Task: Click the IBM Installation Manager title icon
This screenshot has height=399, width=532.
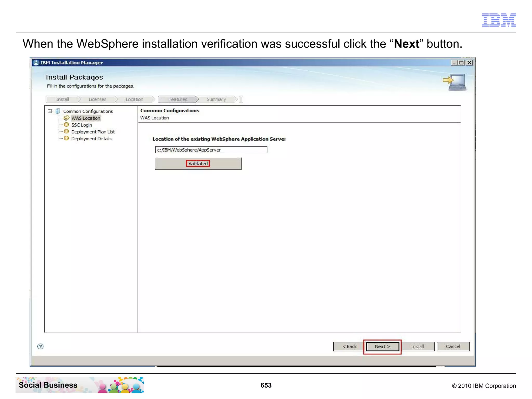Action: (x=36, y=63)
